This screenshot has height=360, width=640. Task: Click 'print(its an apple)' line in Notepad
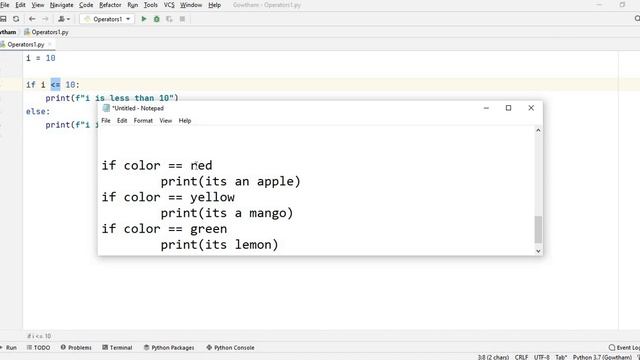pyautogui.click(x=230, y=181)
